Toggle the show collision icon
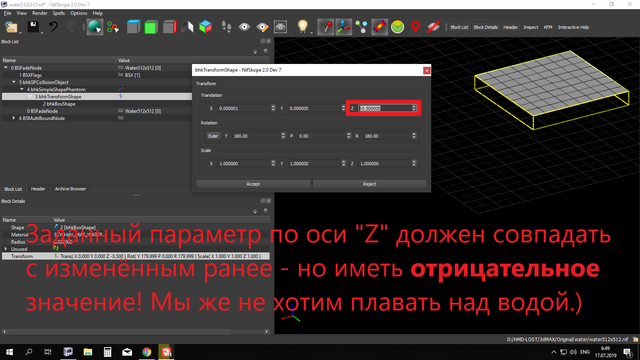The image size is (640, 360). 380,27
